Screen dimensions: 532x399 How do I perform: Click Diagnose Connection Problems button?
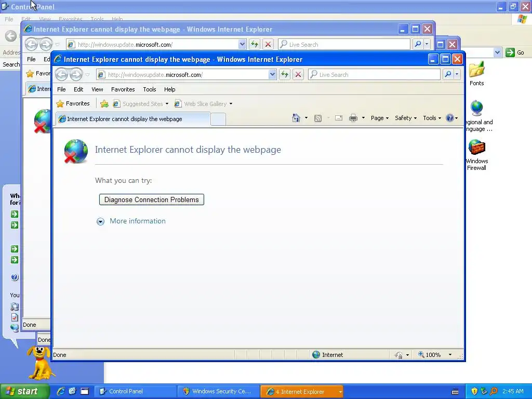point(151,199)
